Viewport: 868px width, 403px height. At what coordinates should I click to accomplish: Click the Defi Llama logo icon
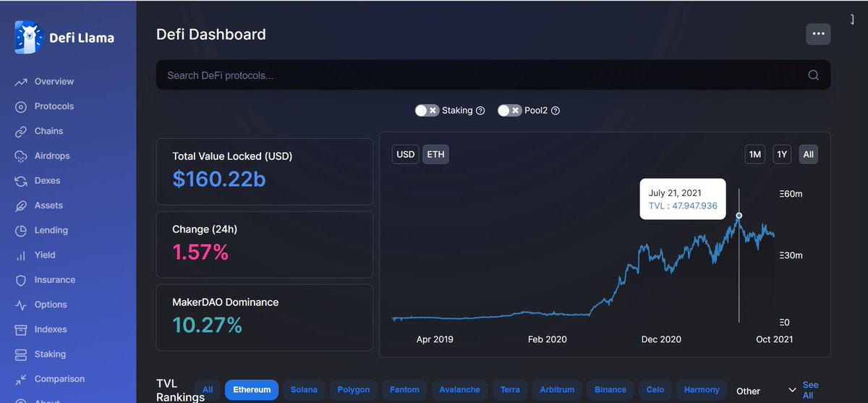29,38
